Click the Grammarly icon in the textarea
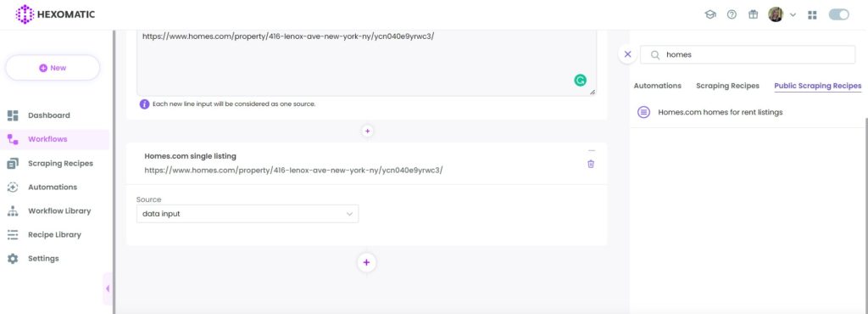 [580, 81]
